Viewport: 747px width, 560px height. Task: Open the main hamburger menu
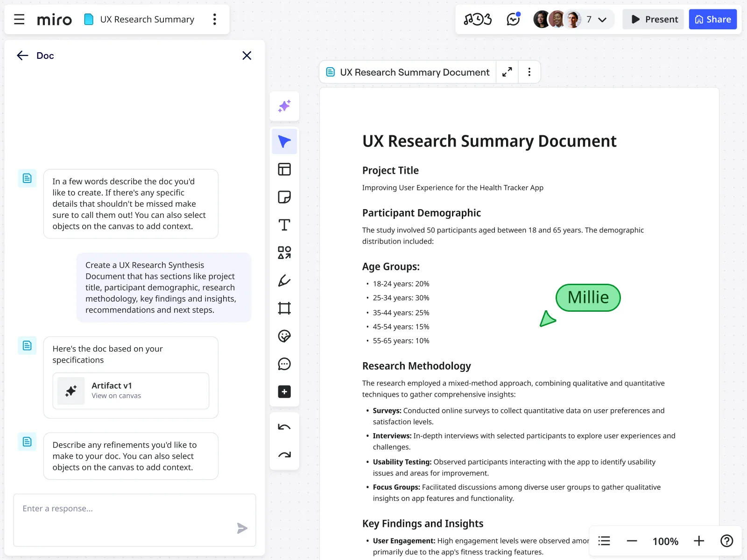(x=19, y=19)
